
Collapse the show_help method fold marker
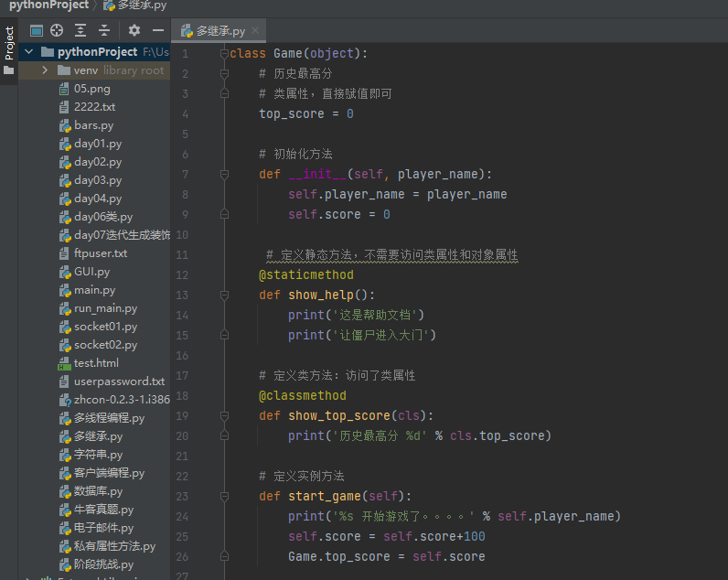click(224, 295)
